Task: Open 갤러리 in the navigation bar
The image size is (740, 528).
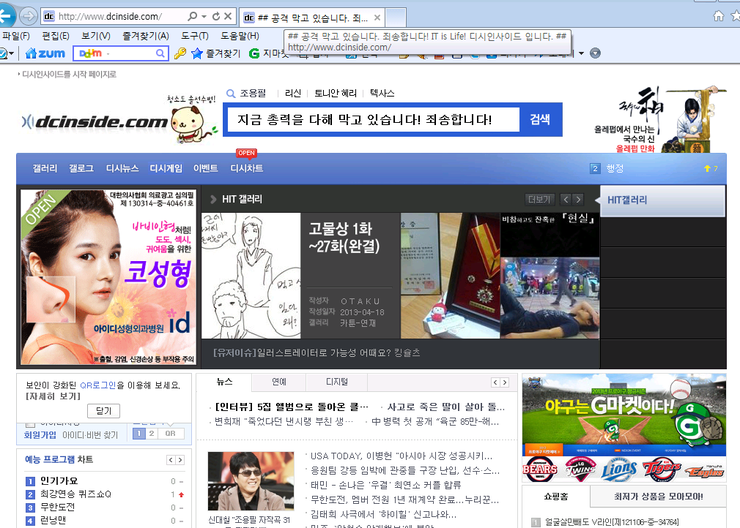Action: pos(45,168)
